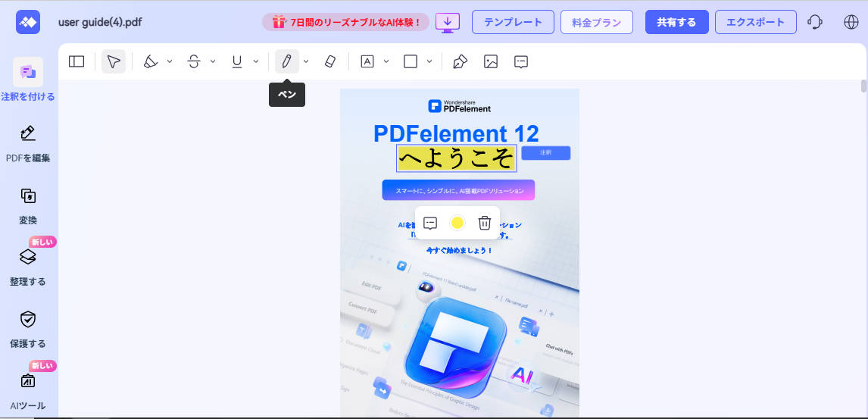
Task: Delete the highlight with trash icon
Action: pyautogui.click(x=485, y=223)
